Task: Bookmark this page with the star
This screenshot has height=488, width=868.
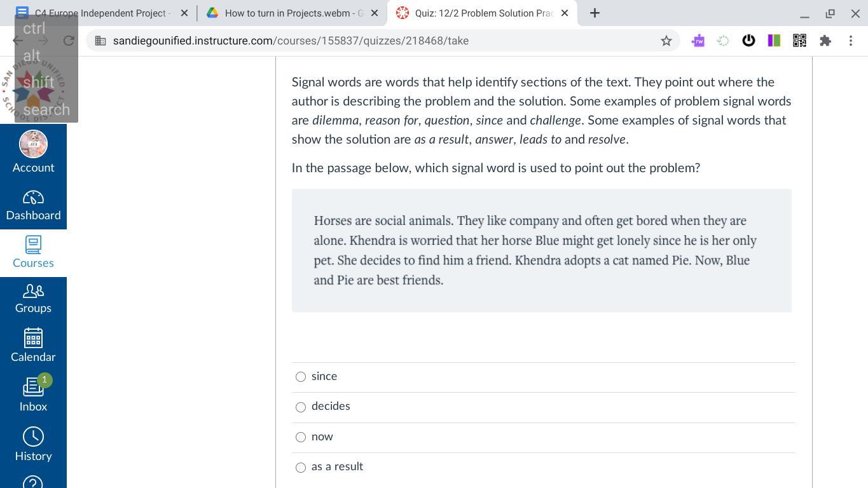Action: tap(666, 41)
